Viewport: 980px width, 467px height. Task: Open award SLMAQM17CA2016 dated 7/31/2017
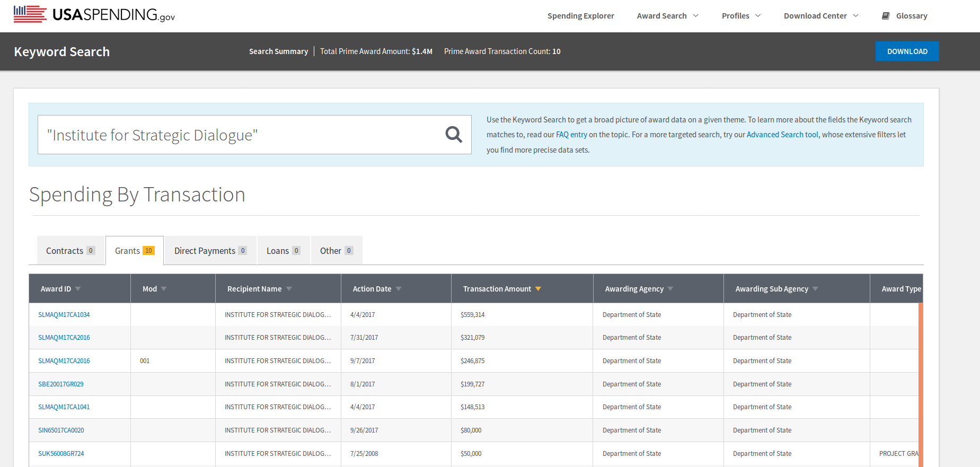click(x=64, y=338)
